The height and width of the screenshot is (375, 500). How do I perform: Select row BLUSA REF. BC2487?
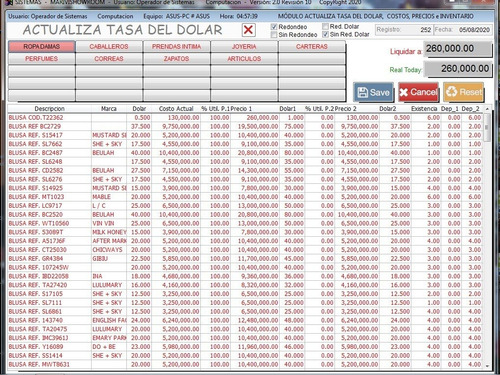pos(246,153)
